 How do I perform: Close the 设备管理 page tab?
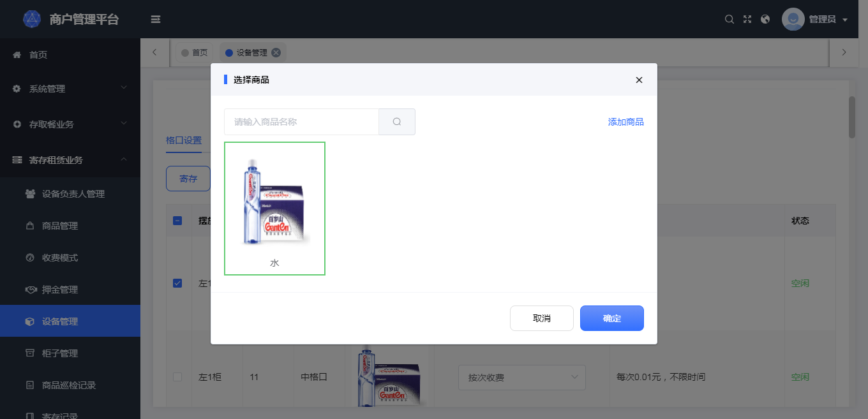pos(276,52)
